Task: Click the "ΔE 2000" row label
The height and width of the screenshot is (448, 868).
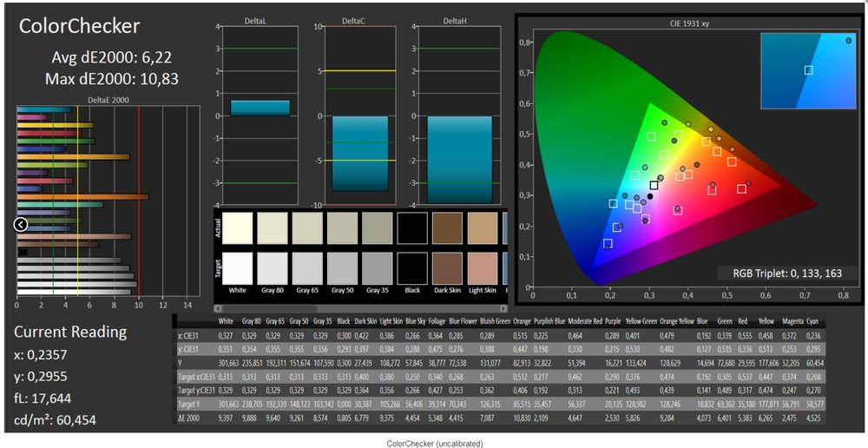Action: point(188,420)
